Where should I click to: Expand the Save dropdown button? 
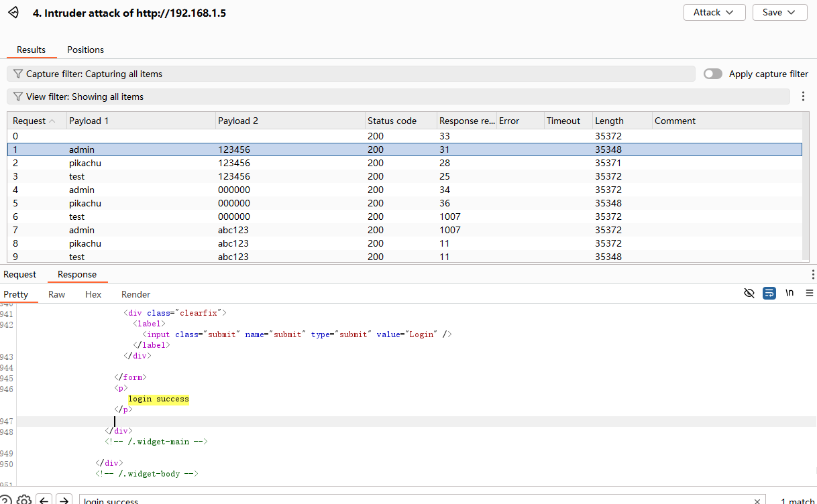(779, 13)
